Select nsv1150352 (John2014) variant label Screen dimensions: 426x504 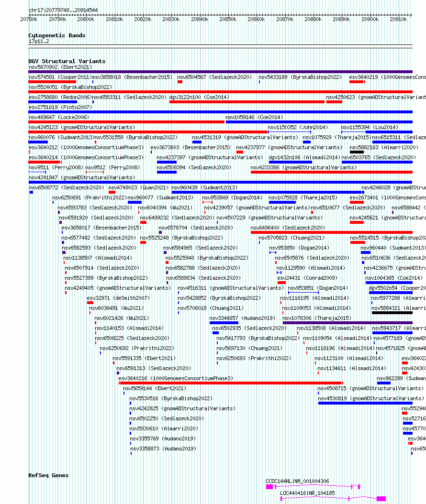point(298,127)
